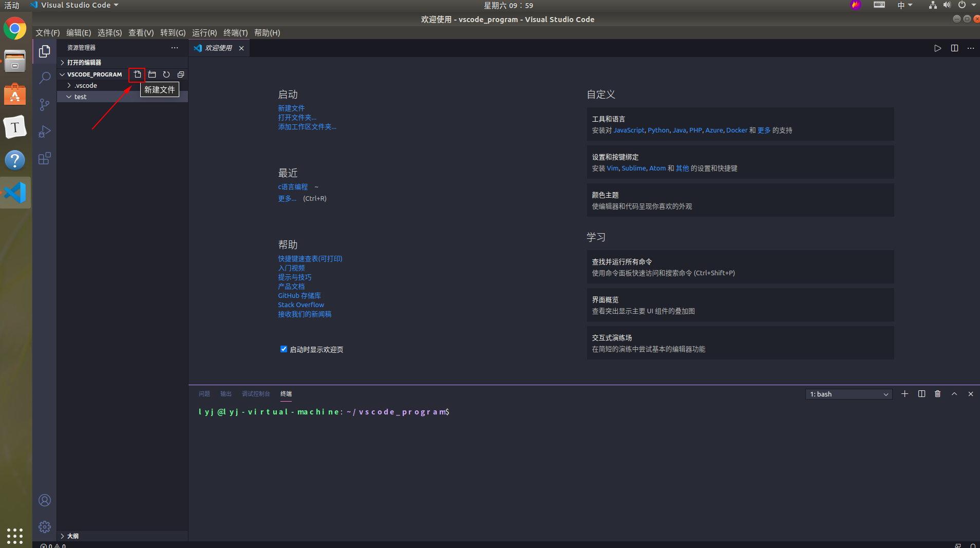This screenshot has width=980, height=548.
Task: Split the editor to the right
Action: 955,48
